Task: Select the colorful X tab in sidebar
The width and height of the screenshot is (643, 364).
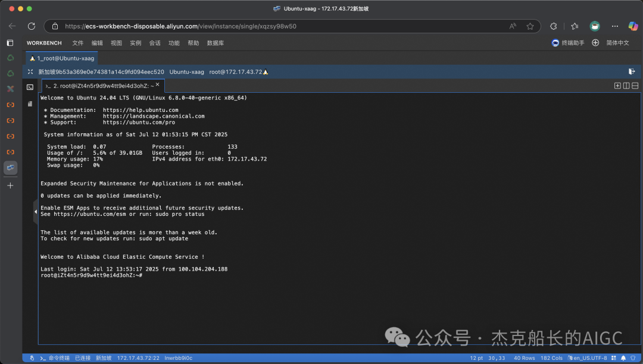Action: pos(10,89)
